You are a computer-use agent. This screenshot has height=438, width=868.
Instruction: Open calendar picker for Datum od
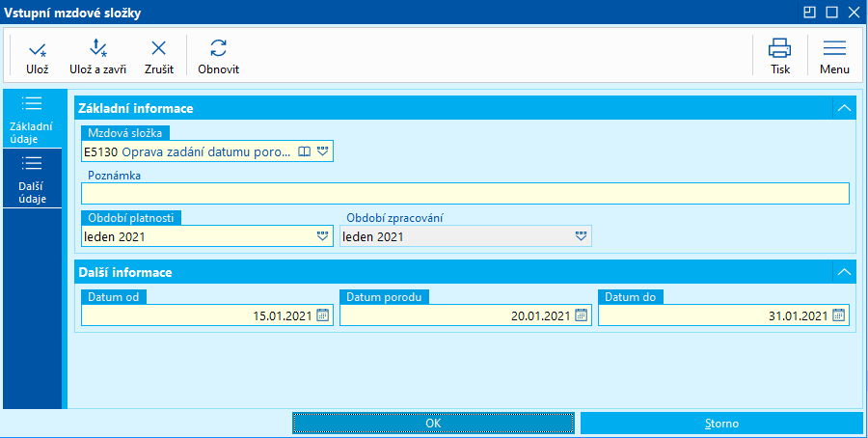point(323,315)
